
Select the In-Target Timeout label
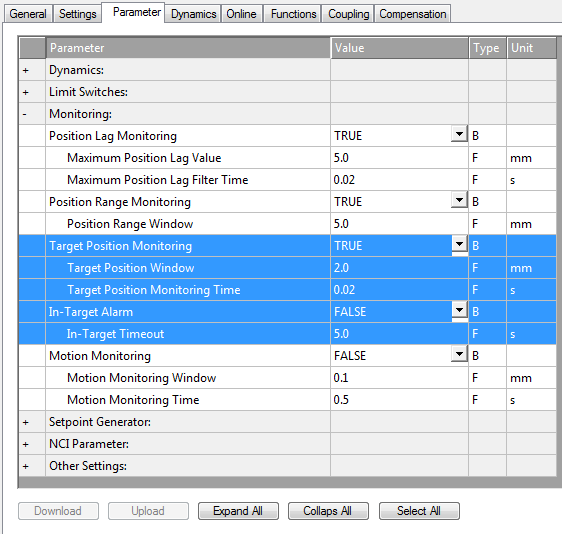point(115,334)
